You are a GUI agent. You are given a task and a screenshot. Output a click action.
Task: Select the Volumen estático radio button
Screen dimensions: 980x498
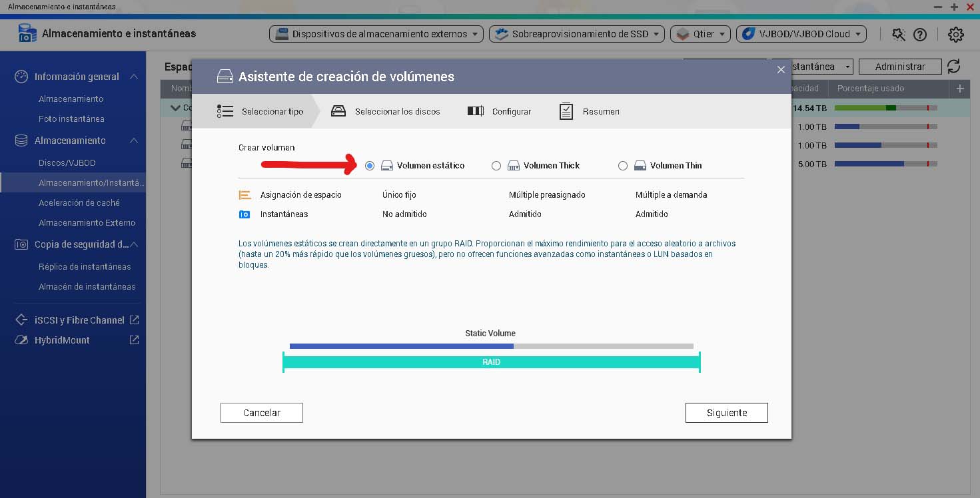tap(370, 166)
